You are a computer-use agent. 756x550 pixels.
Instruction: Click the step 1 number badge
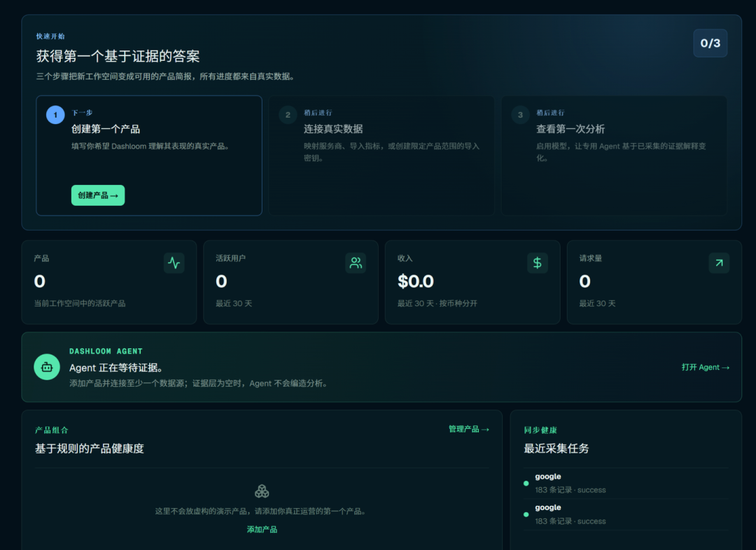click(55, 115)
